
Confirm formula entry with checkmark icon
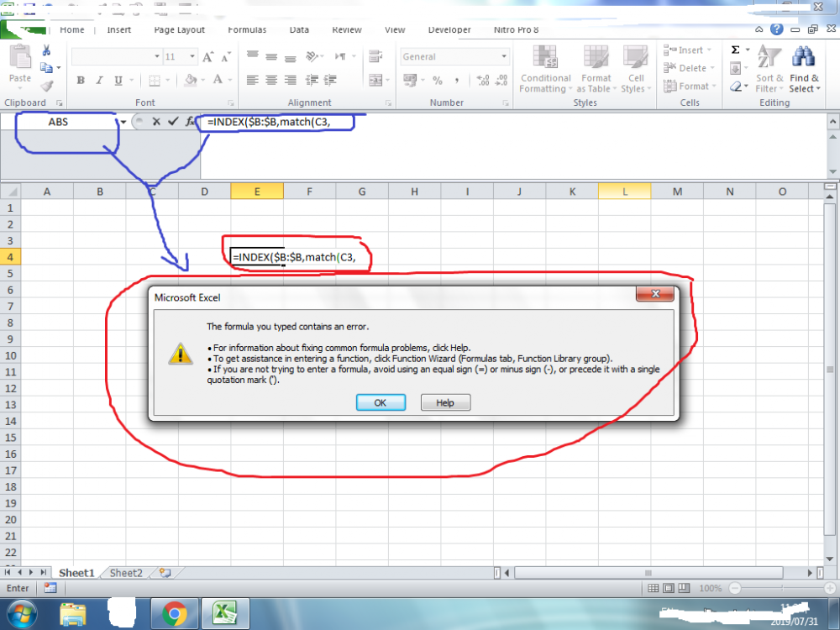pyautogui.click(x=172, y=122)
